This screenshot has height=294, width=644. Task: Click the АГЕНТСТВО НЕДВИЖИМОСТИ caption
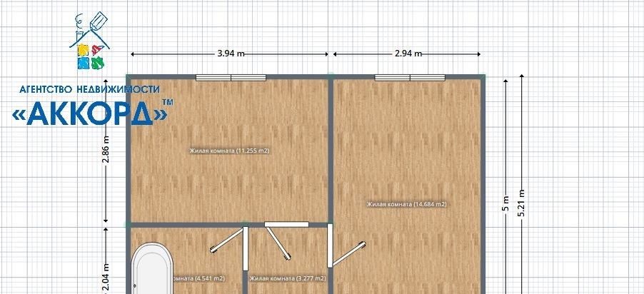[87, 90]
